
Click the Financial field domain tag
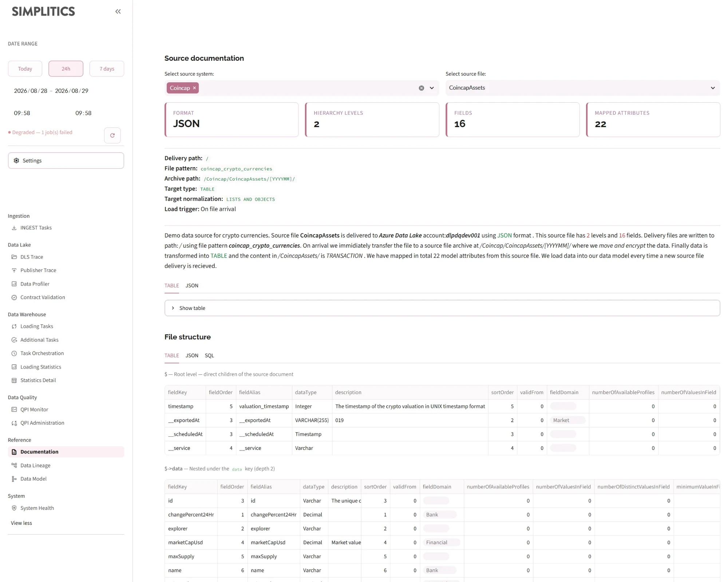coord(442,543)
